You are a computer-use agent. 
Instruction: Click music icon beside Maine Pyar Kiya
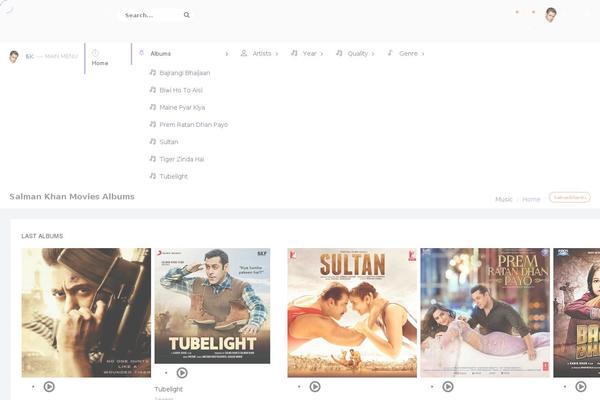click(153, 106)
